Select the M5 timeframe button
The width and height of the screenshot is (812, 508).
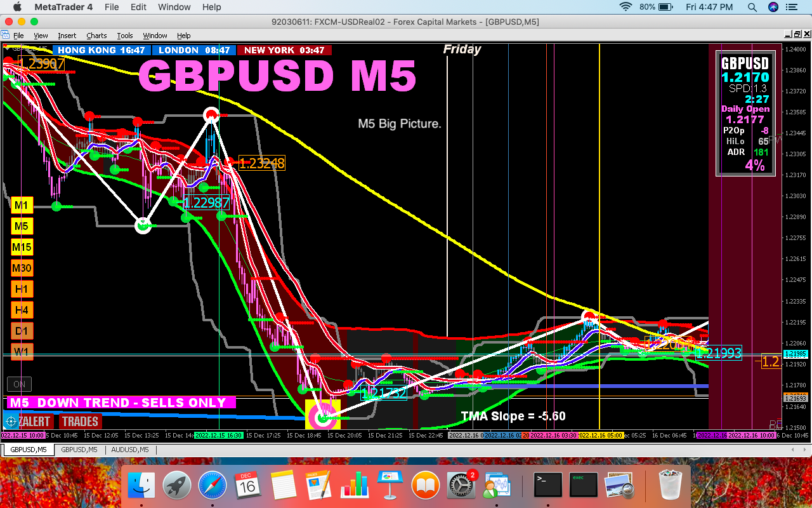[x=22, y=226]
